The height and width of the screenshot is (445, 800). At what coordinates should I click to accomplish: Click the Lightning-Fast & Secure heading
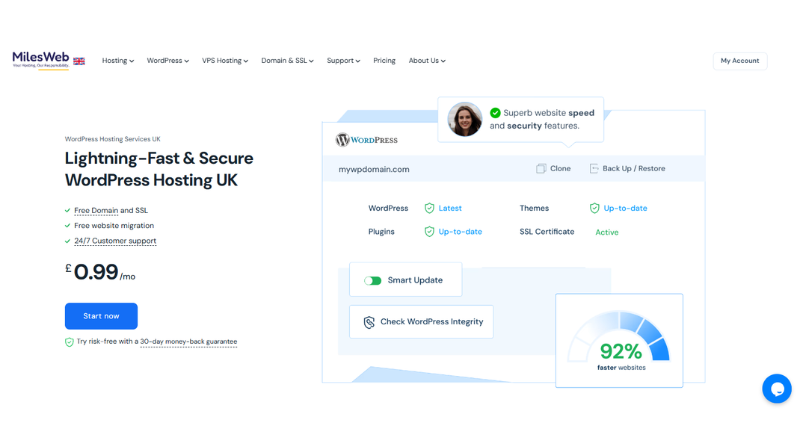pyautogui.click(x=159, y=158)
